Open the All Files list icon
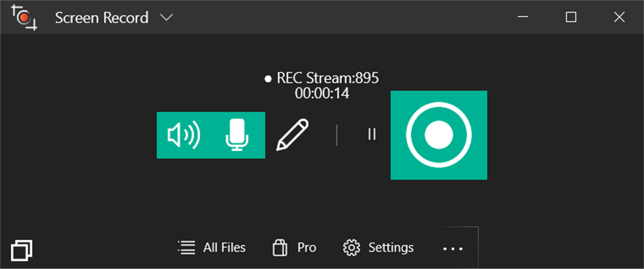 tap(186, 247)
